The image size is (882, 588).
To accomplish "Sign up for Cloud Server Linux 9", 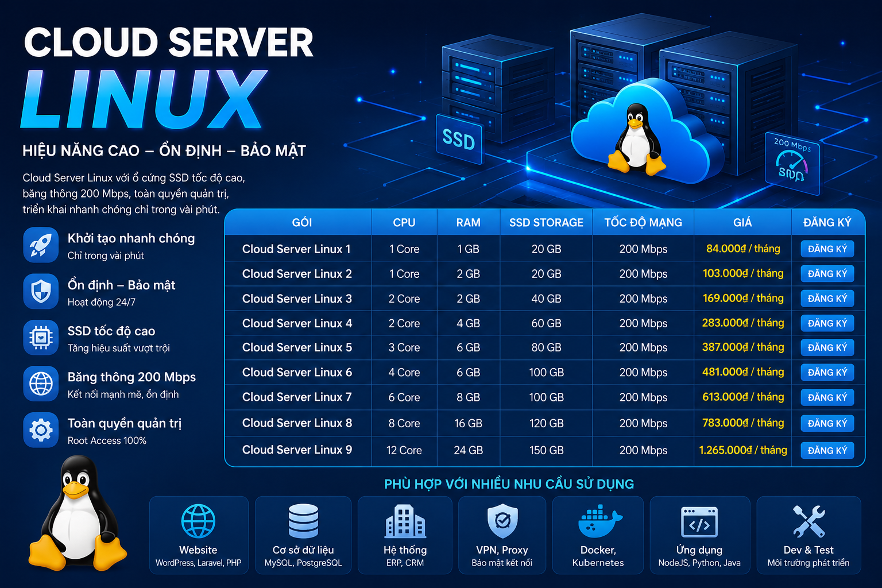I will pos(827,450).
